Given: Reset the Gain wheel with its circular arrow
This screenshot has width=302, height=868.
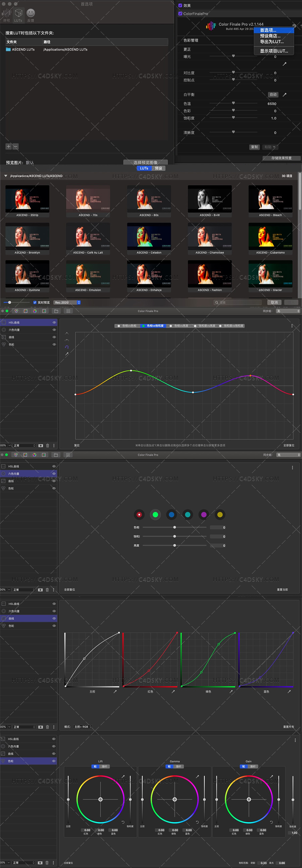Looking at the screenshot, I should (271, 822).
